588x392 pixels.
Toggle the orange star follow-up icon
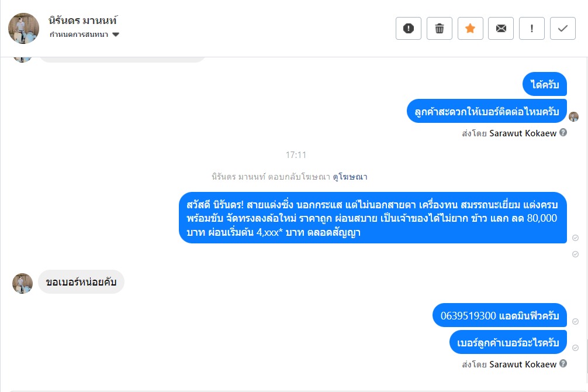(x=471, y=29)
